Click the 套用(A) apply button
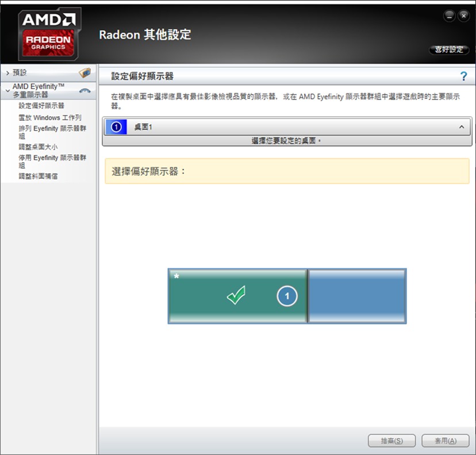476x455 pixels. tap(446, 441)
